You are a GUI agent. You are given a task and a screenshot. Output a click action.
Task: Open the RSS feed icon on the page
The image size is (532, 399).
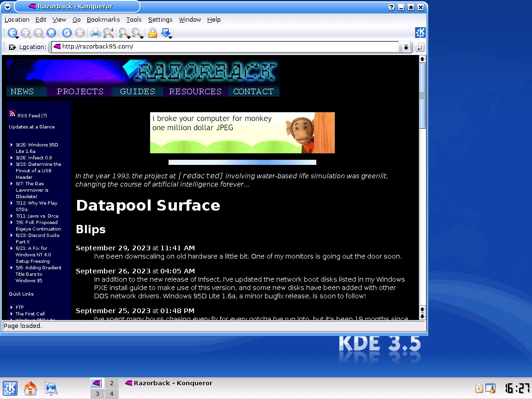12,114
